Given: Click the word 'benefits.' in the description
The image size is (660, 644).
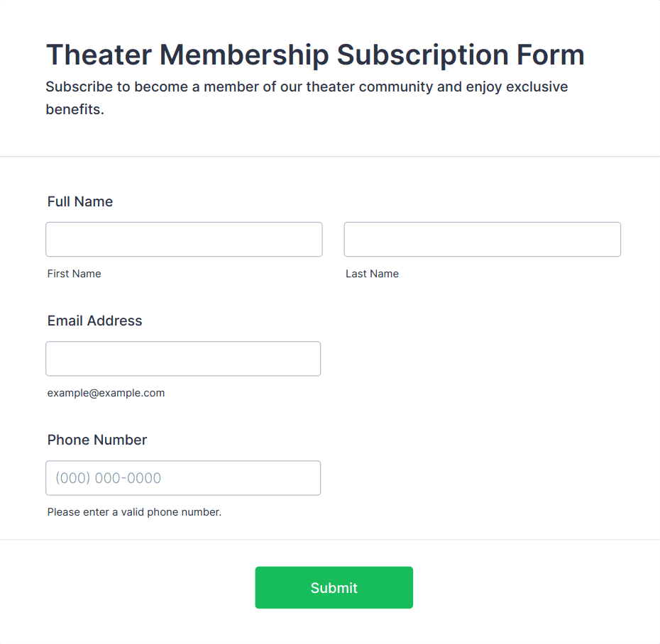Looking at the screenshot, I should coord(75,110).
